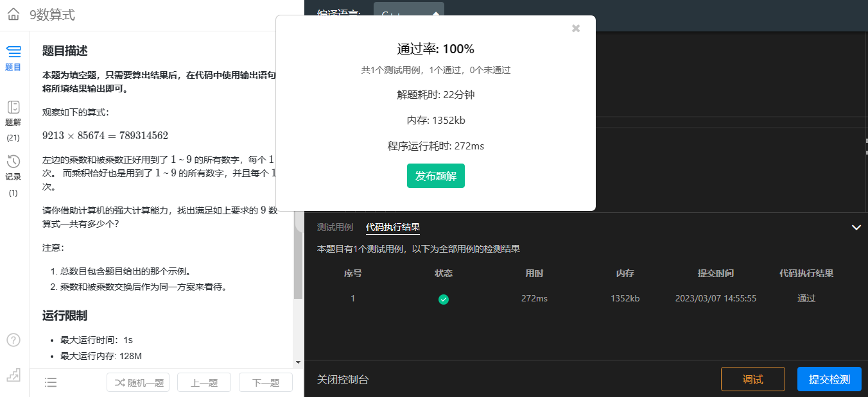The height and width of the screenshot is (397, 868).
Task: Click the submission time 2023/03/07 14:55:55
Action: pos(716,299)
